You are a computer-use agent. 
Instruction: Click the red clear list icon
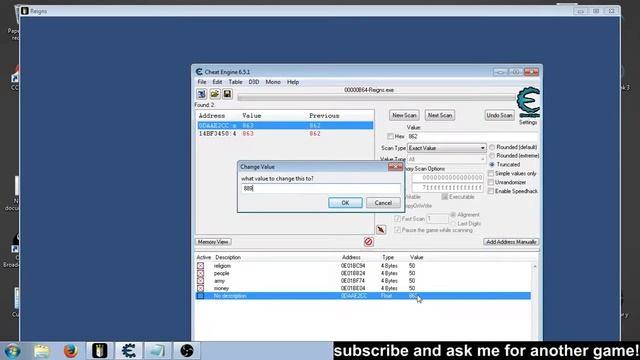(368, 242)
